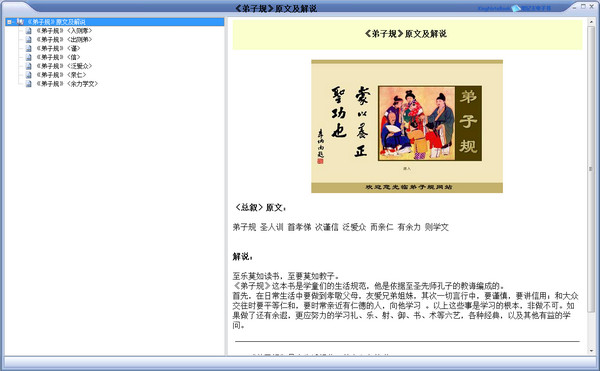
Task: Open the chapter 《弟子规》〈亲仁〉
Action: click(x=61, y=75)
